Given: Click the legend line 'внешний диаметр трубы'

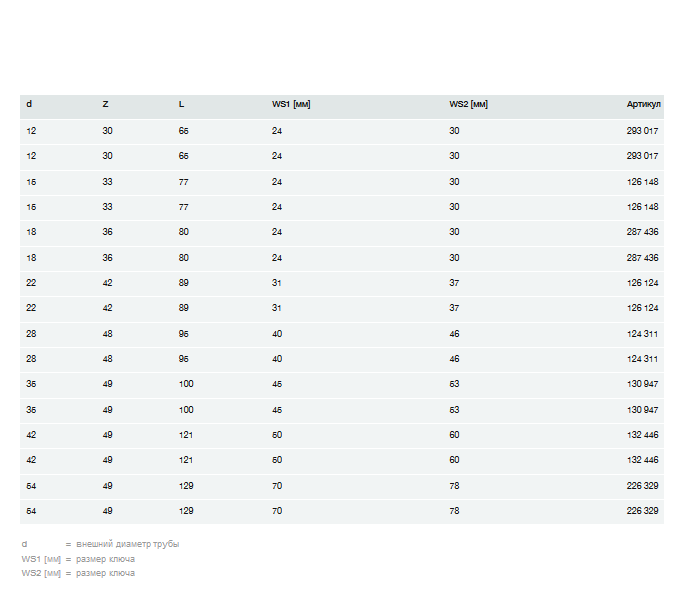Looking at the screenshot, I should (x=127, y=544).
